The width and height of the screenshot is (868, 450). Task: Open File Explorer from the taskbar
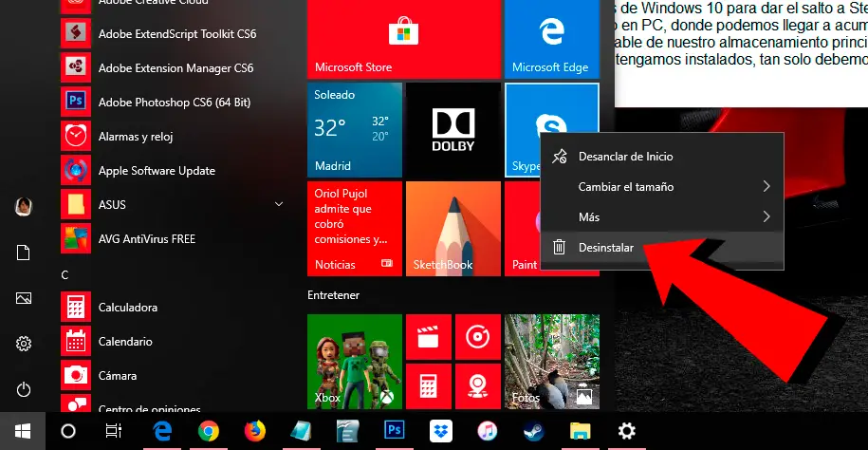(x=581, y=431)
